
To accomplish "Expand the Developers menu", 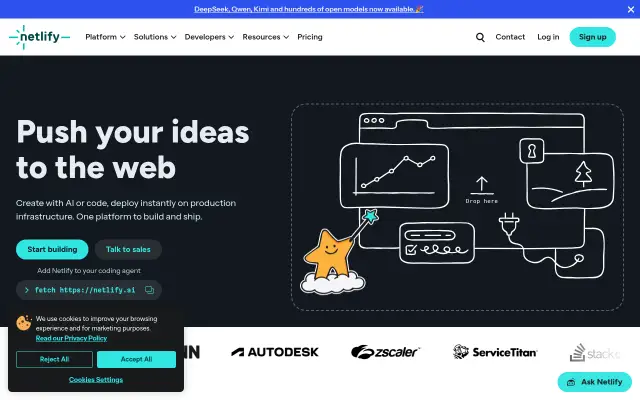I will click(x=209, y=37).
